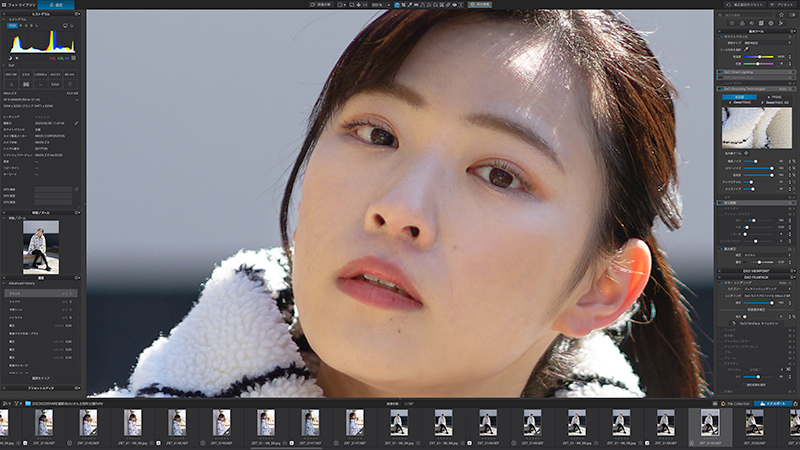This screenshot has height=450, width=800.
Task: Toggle the ホワイトバランス correction switch
Action: click(x=721, y=37)
